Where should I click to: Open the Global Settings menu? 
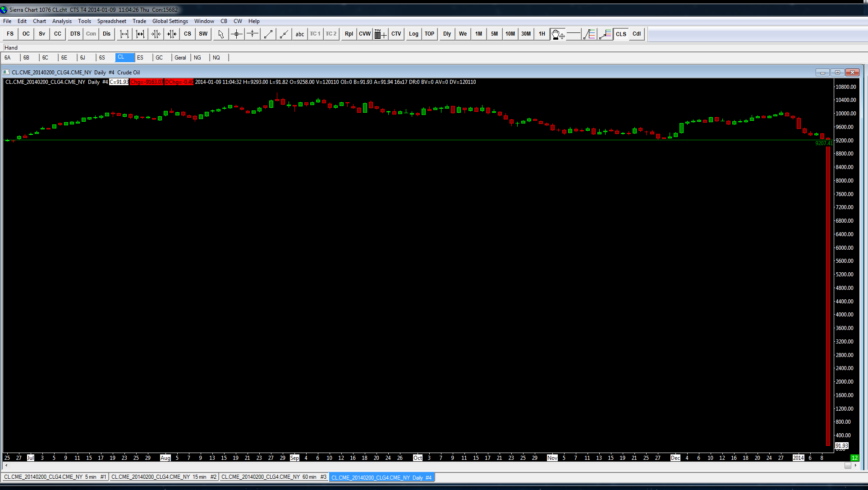(170, 21)
